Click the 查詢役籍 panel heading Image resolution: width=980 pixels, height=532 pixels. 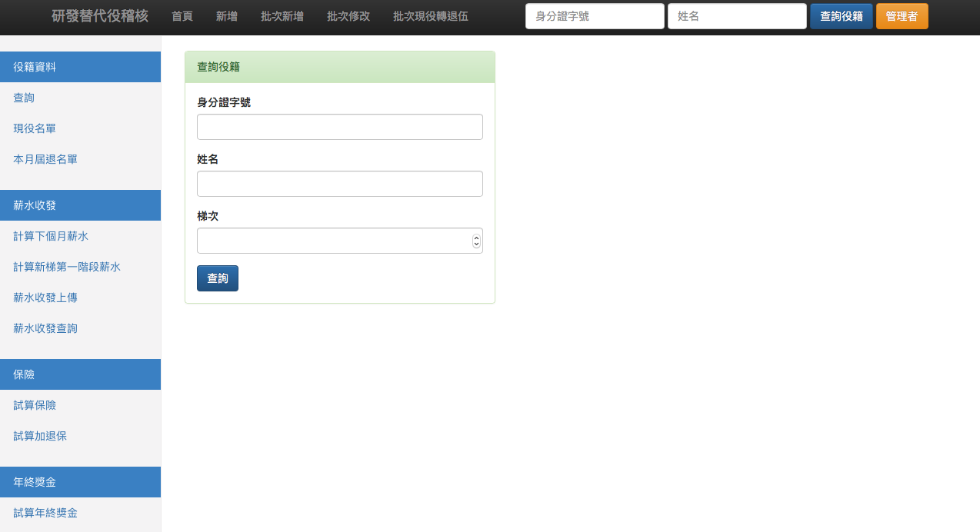[x=340, y=67]
